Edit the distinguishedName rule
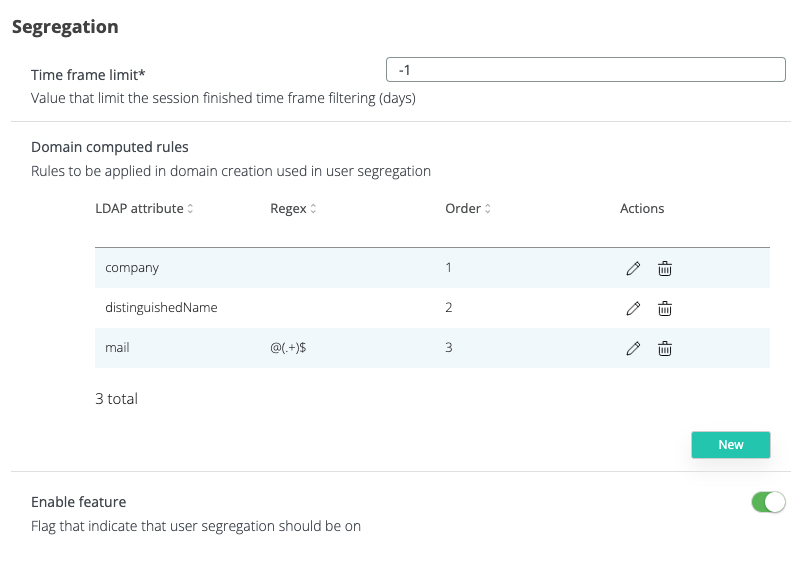The image size is (801, 562). point(632,308)
